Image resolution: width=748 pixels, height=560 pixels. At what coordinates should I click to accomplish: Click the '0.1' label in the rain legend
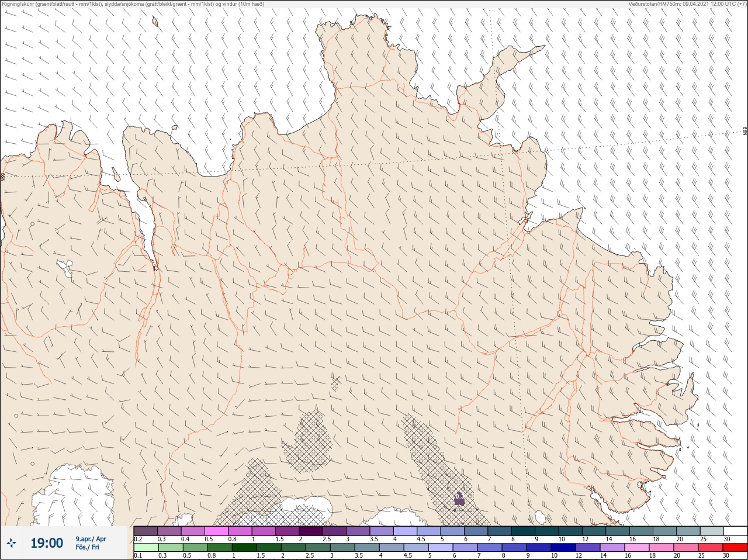(x=138, y=556)
